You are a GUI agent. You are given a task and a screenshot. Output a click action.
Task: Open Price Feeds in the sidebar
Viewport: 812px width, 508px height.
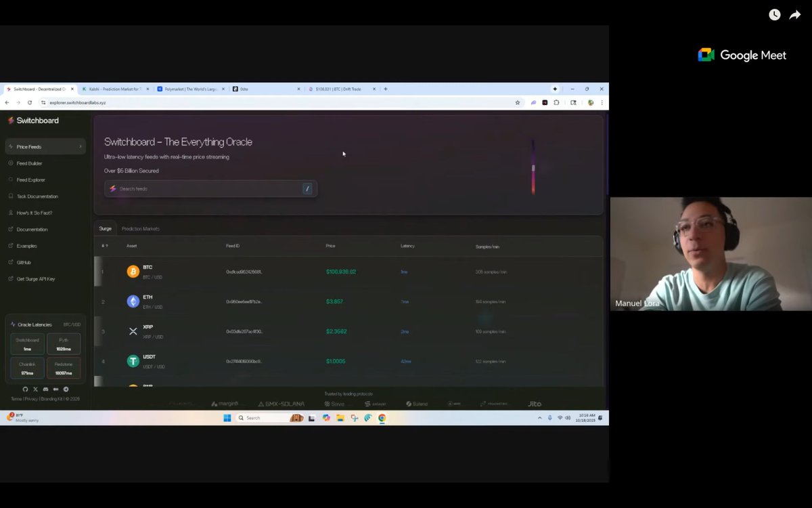(x=45, y=146)
